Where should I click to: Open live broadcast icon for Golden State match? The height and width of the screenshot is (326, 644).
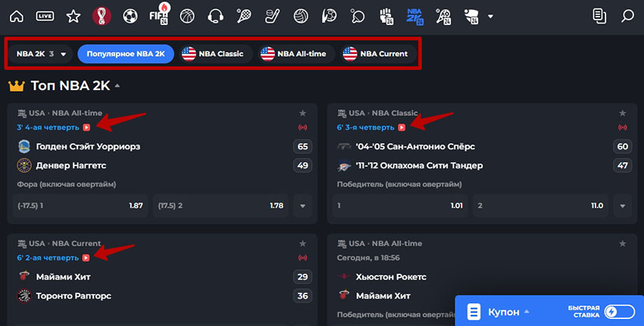click(303, 127)
